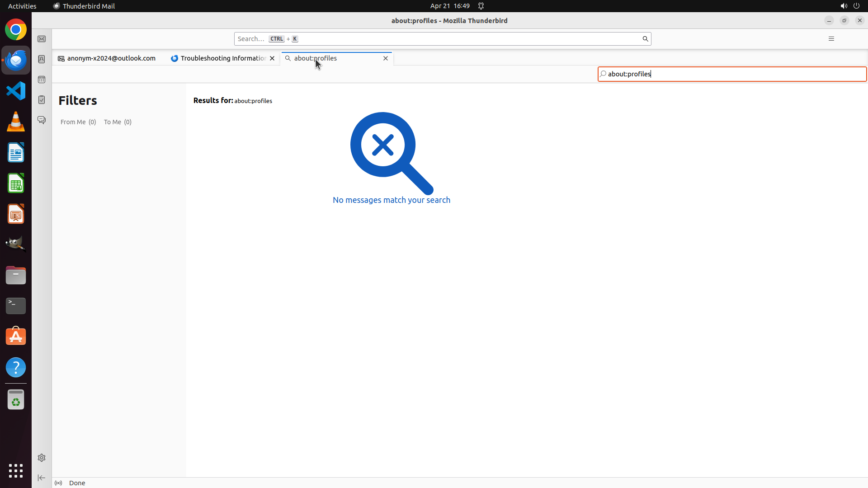Switch to anonym-x2024@outlook.com tab
Viewport: 868px width, 488px height.
pos(111,58)
